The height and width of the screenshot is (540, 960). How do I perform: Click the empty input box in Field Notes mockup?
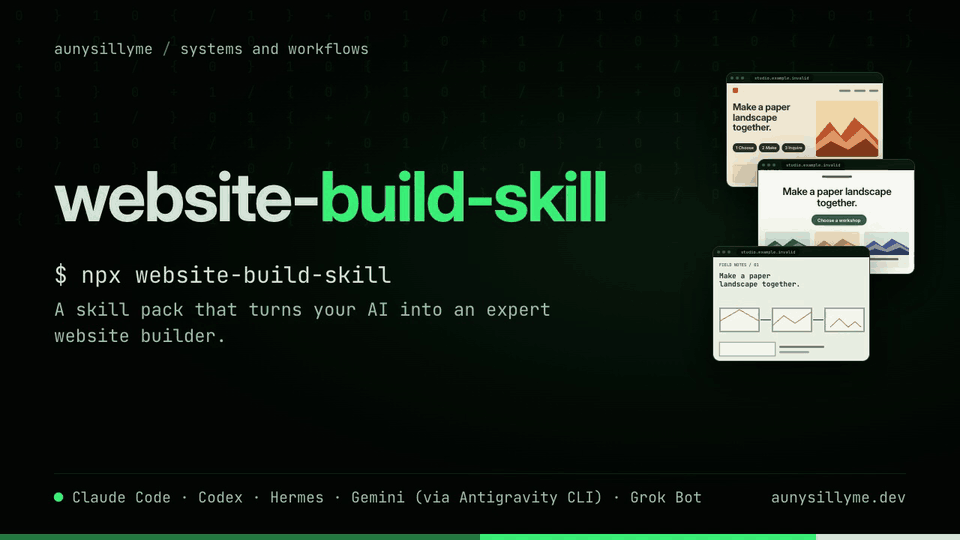point(747,349)
